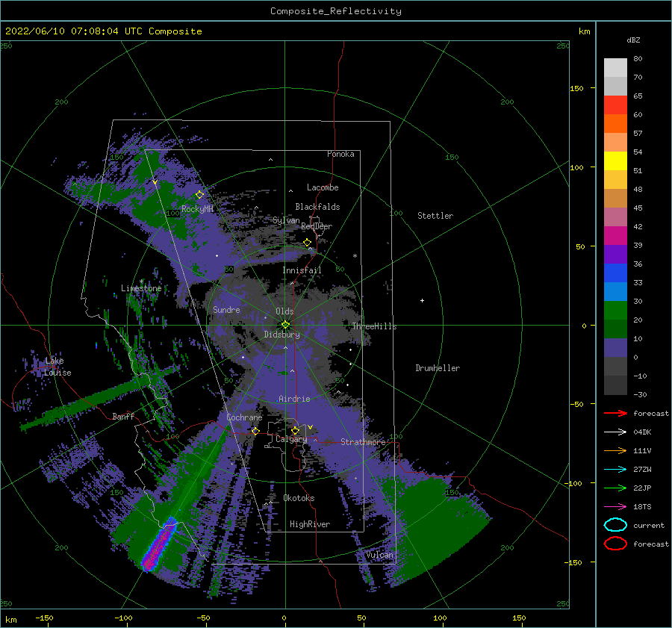
Task: Click the Calgary city label
Action: [x=291, y=439]
